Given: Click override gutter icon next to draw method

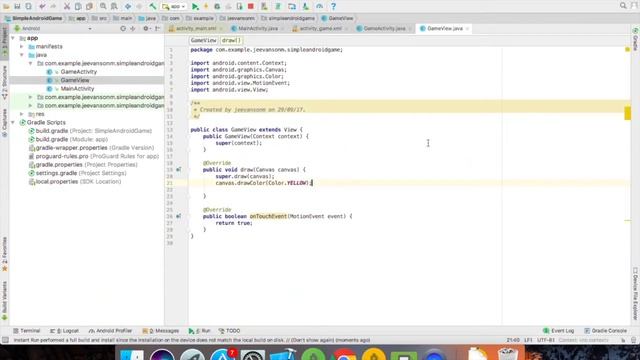Looking at the screenshot, I should pos(178,169).
